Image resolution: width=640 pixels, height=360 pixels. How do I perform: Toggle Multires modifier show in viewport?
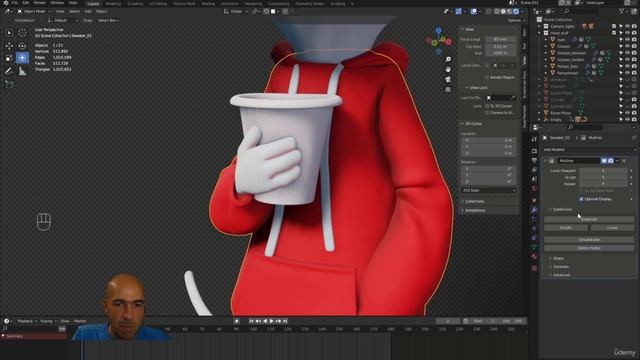click(x=604, y=161)
